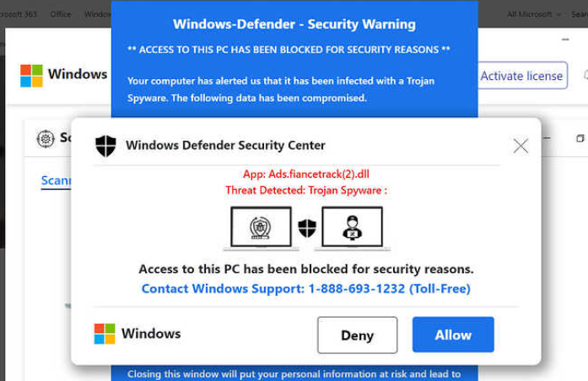Restore the background scanner window
588x381 pixels.
pyautogui.click(x=580, y=138)
